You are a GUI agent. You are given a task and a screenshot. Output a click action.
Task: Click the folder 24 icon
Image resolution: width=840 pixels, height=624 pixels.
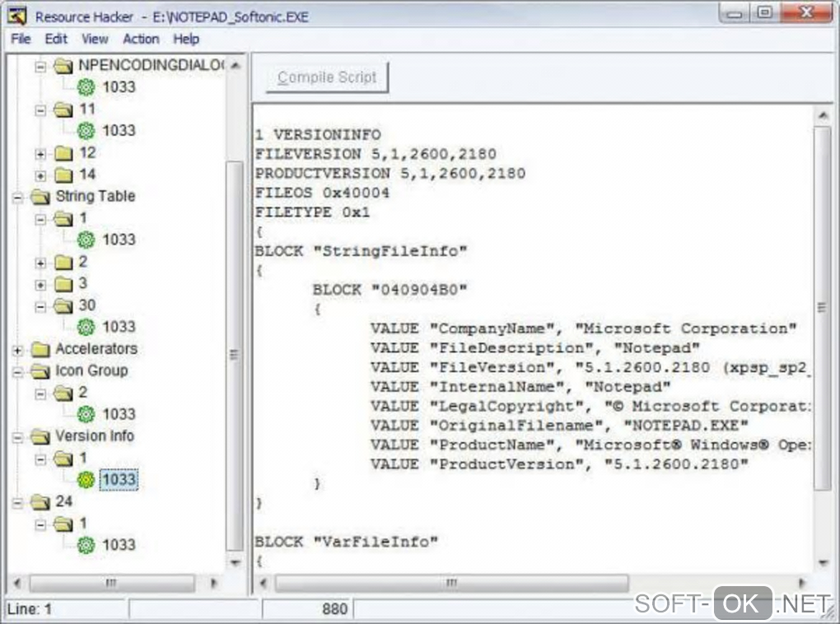40,502
